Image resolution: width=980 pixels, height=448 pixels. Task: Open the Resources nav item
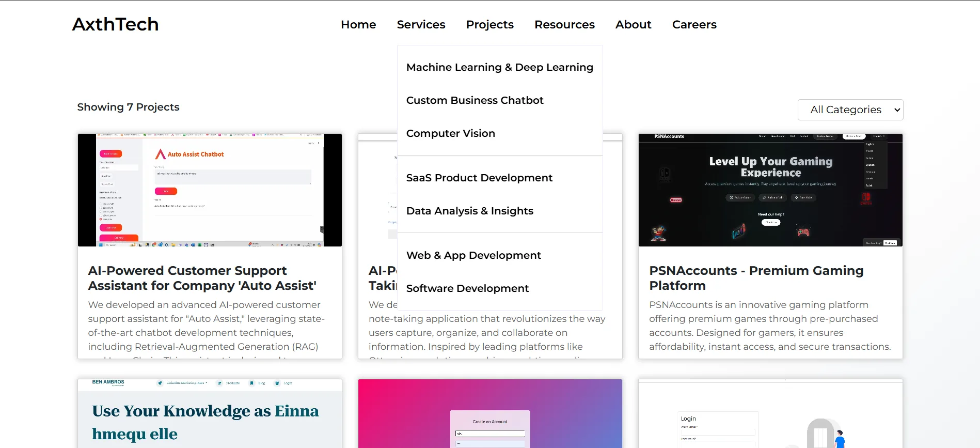point(564,24)
